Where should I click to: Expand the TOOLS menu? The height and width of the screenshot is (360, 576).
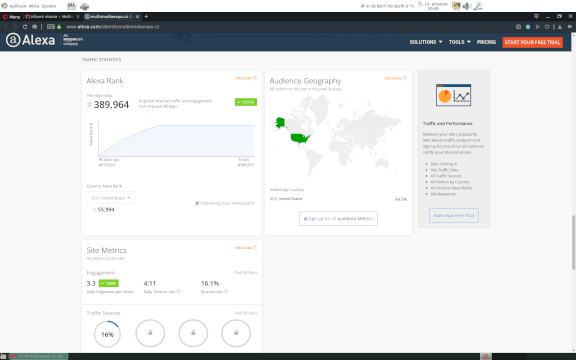click(x=460, y=42)
